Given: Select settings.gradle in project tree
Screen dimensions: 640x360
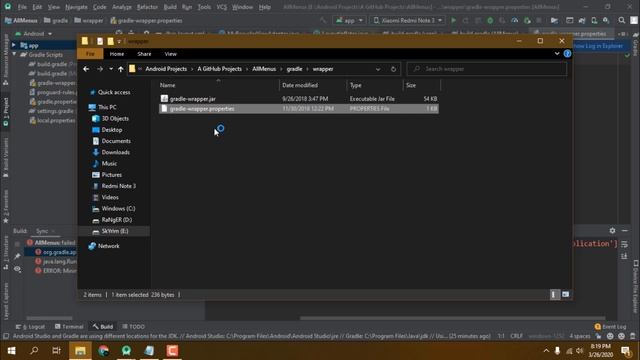Looking at the screenshot, I should pyautogui.click(x=55, y=111).
